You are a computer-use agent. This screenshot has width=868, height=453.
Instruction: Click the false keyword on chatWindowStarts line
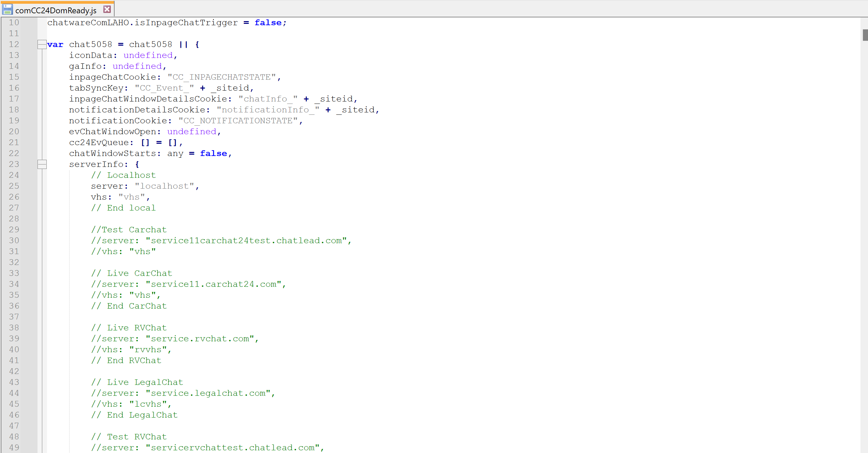click(213, 153)
